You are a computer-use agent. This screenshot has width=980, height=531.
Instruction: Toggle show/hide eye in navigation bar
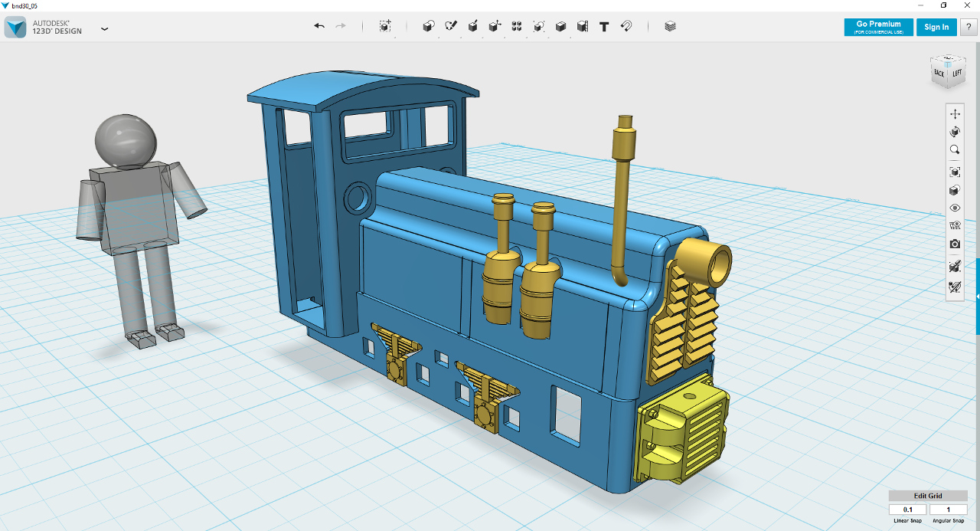955,208
